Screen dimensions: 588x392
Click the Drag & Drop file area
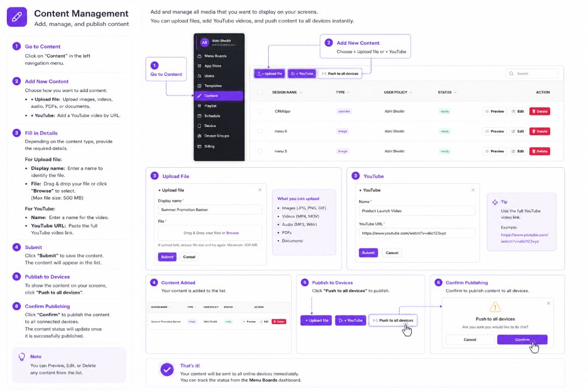(x=210, y=233)
